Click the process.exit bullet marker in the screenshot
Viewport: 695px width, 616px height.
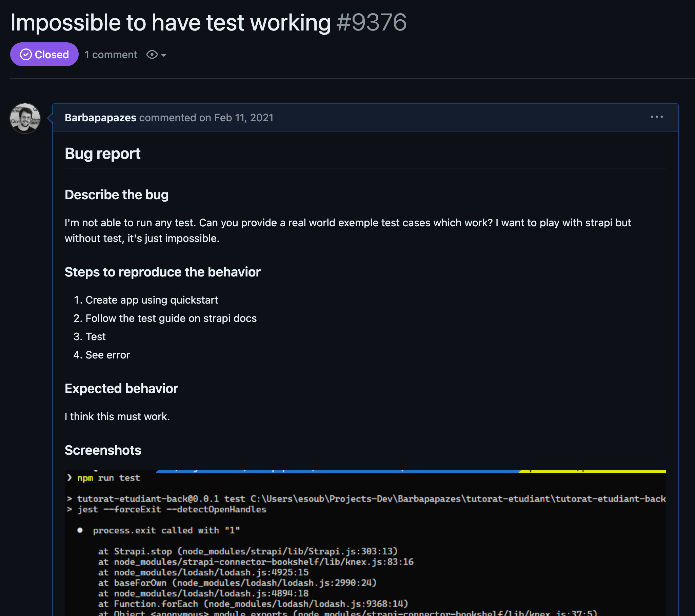tap(80, 530)
